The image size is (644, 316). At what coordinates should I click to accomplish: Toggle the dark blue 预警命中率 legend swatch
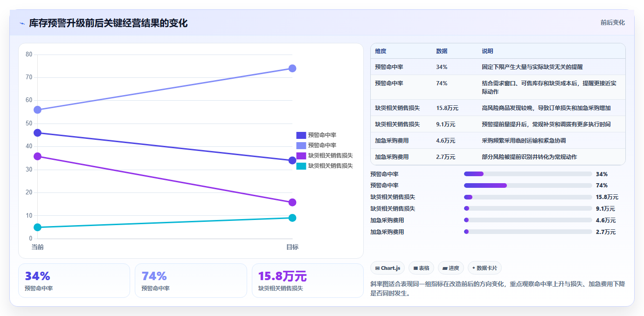[x=301, y=135]
